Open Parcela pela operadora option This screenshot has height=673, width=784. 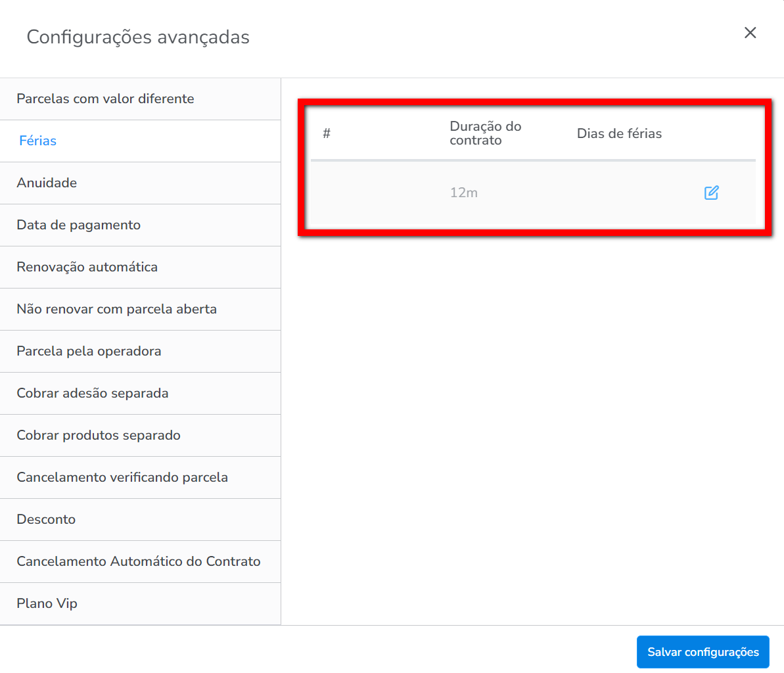tap(89, 351)
